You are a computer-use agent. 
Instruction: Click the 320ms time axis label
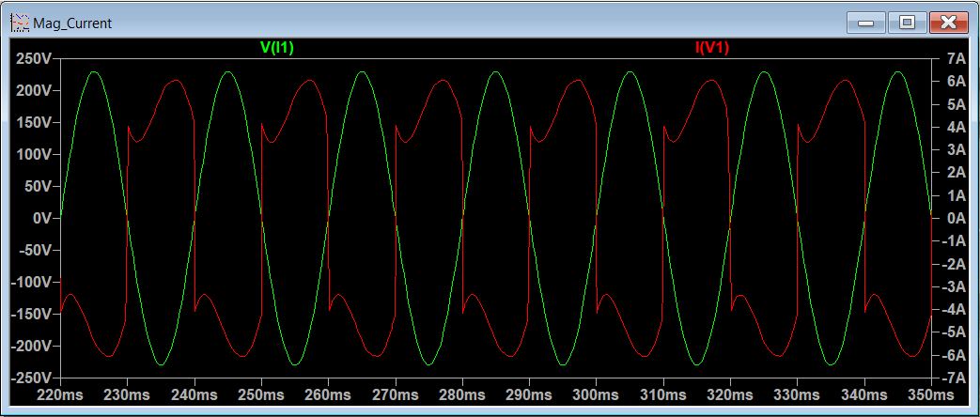pos(730,395)
